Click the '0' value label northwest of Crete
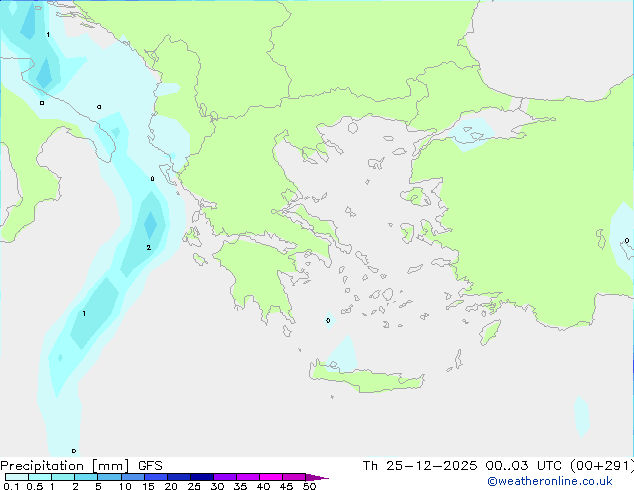The width and height of the screenshot is (634, 490). tap(328, 321)
